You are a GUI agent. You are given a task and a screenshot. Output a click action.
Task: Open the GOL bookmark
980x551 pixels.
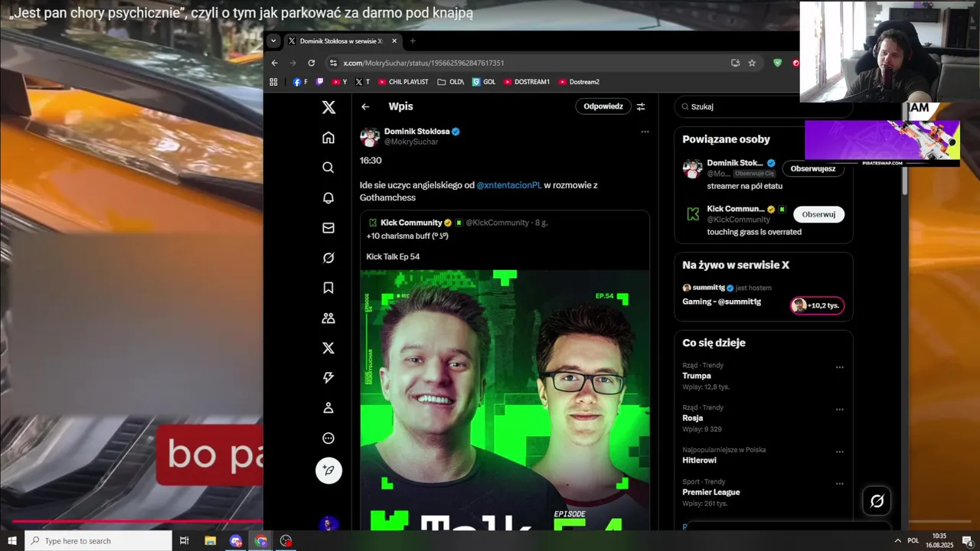[x=484, y=82]
